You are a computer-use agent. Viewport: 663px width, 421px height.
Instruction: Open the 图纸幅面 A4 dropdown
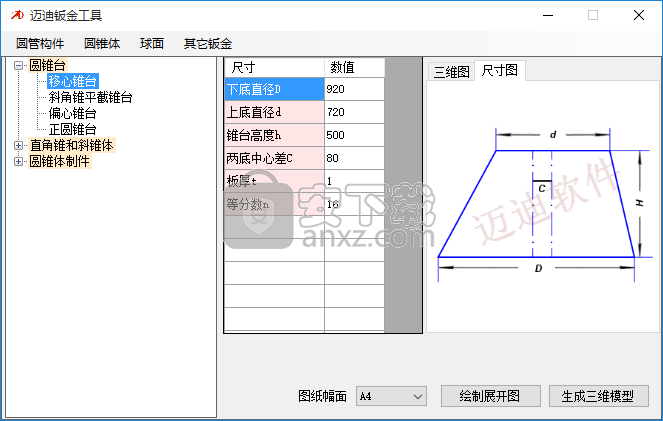[391, 396]
